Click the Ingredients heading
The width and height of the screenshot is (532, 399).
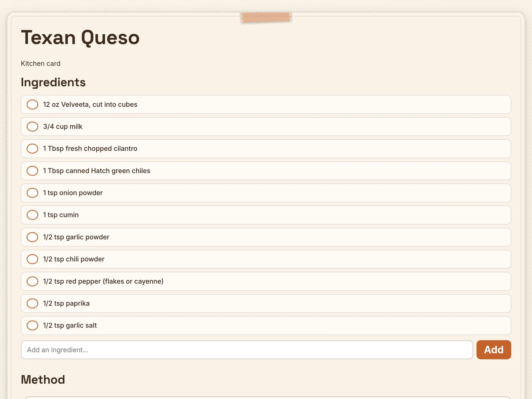tap(53, 82)
